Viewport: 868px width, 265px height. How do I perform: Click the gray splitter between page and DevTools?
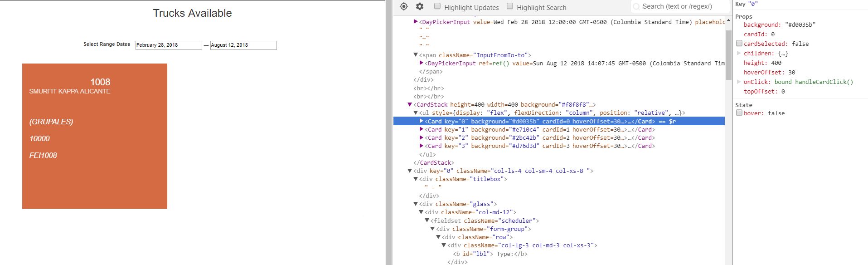(389, 132)
